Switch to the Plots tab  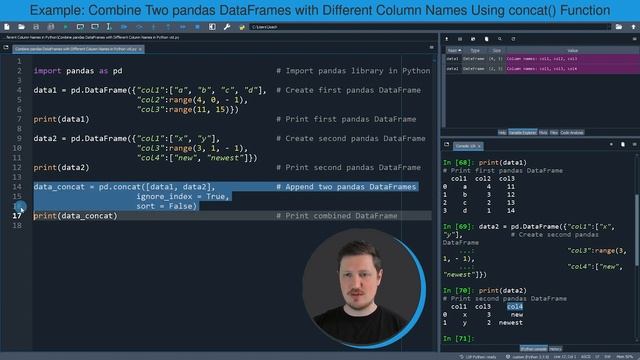click(543, 133)
